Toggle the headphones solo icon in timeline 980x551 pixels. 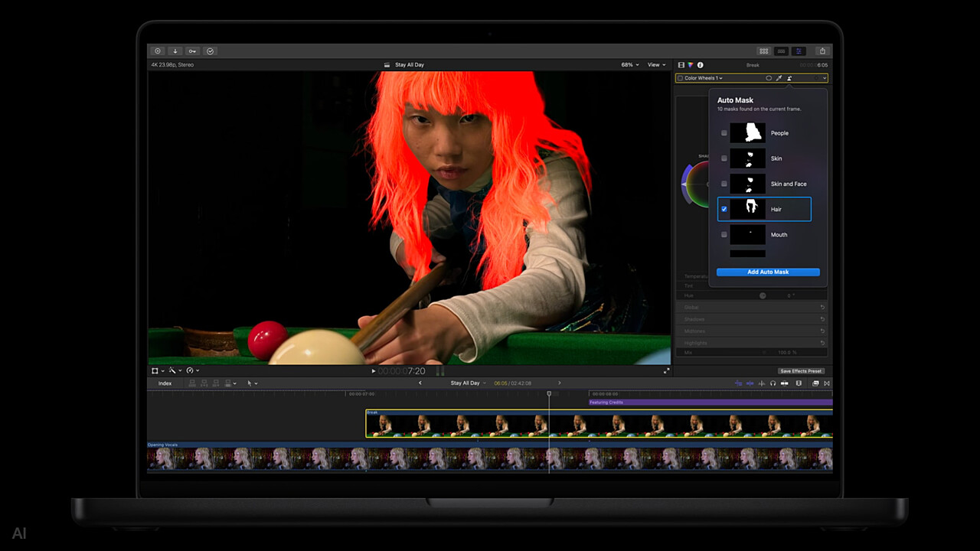[773, 383]
